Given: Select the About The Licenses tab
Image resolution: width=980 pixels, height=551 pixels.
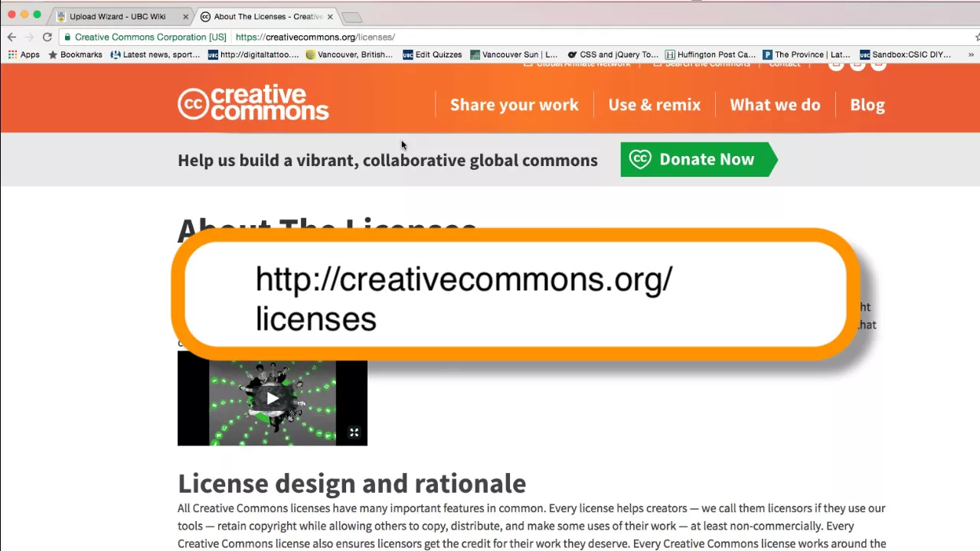Looking at the screenshot, I should (x=268, y=16).
